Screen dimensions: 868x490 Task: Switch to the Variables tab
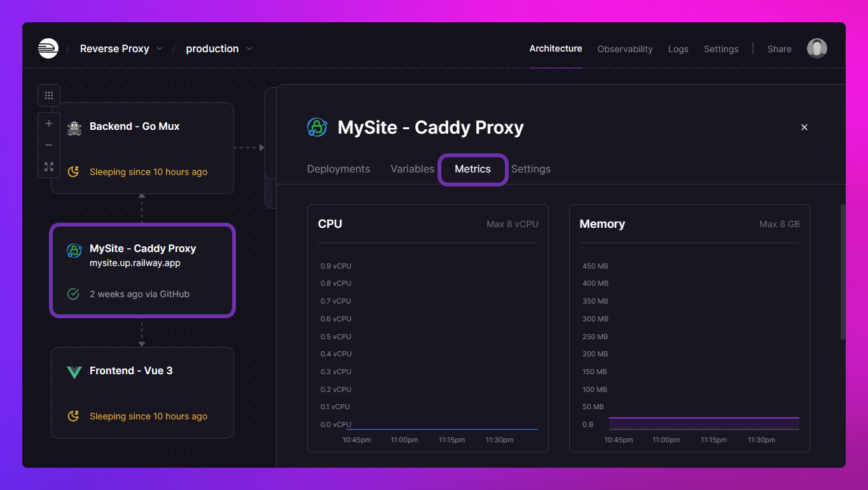(x=412, y=169)
